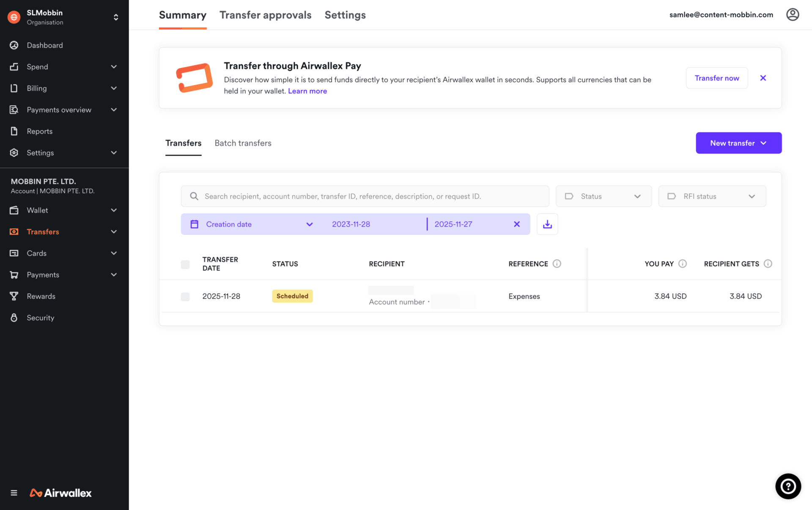Expand the Payments menu chevron
The image size is (812, 510).
[x=114, y=275]
